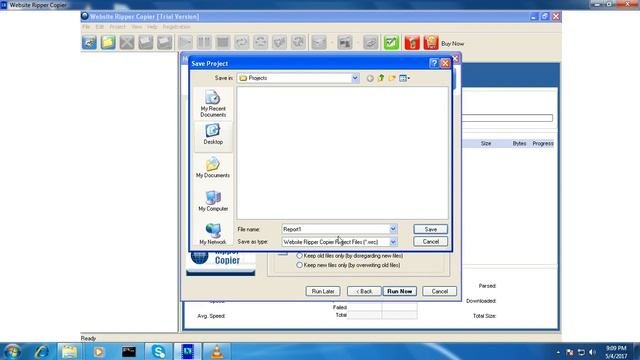Open the View Menu icon in Save dialog
This screenshot has width=640, height=360.
click(x=404, y=78)
